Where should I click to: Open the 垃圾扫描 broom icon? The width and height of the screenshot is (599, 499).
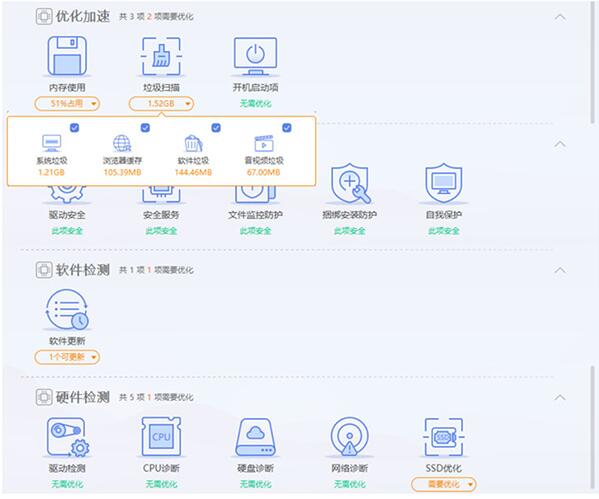[161, 56]
